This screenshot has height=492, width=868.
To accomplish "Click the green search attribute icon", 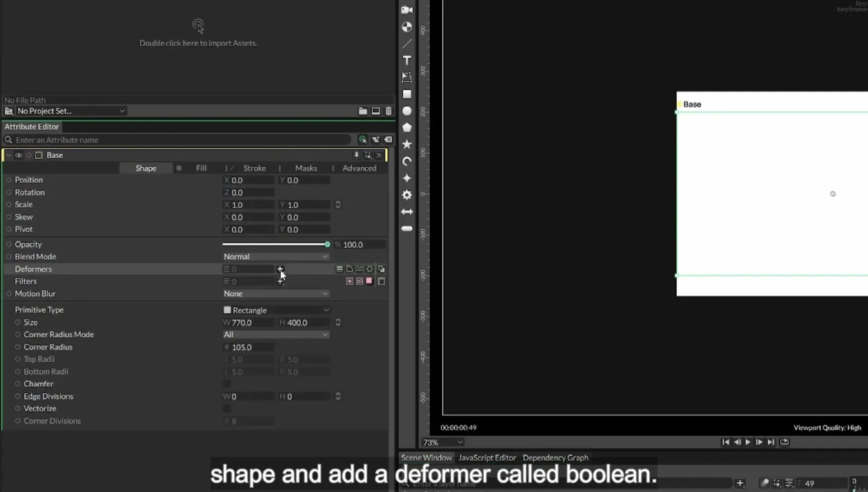I will [x=363, y=140].
